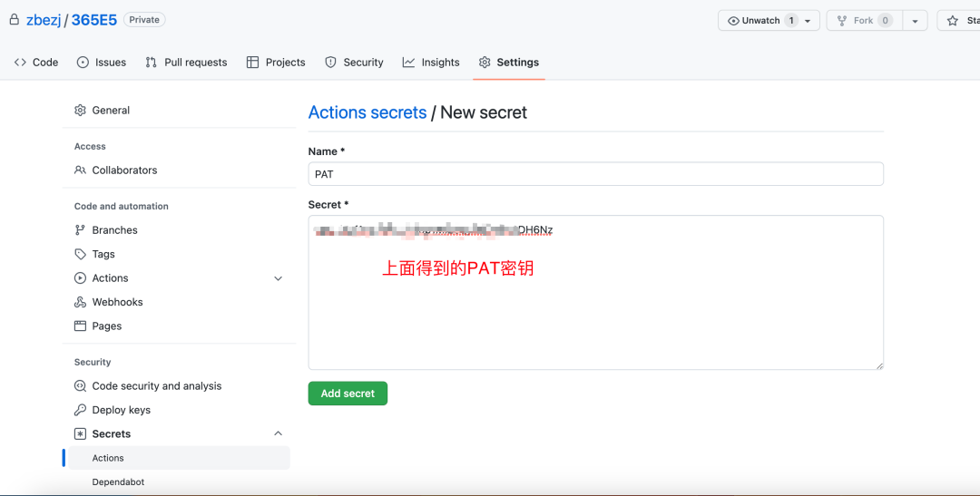Click the Secrets asterisk icon

tap(80, 434)
